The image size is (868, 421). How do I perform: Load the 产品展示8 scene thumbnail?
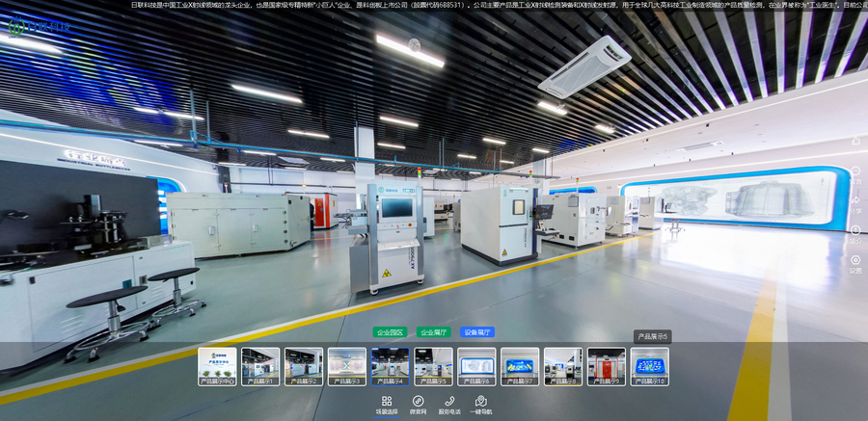tap(563, 367)
